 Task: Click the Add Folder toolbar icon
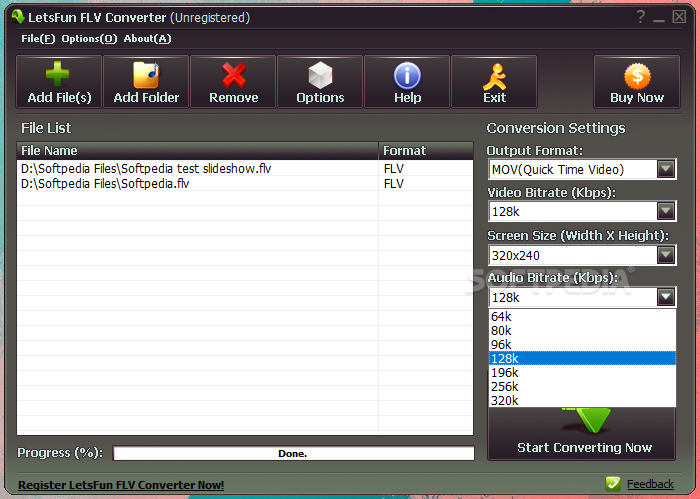[146, 75]
